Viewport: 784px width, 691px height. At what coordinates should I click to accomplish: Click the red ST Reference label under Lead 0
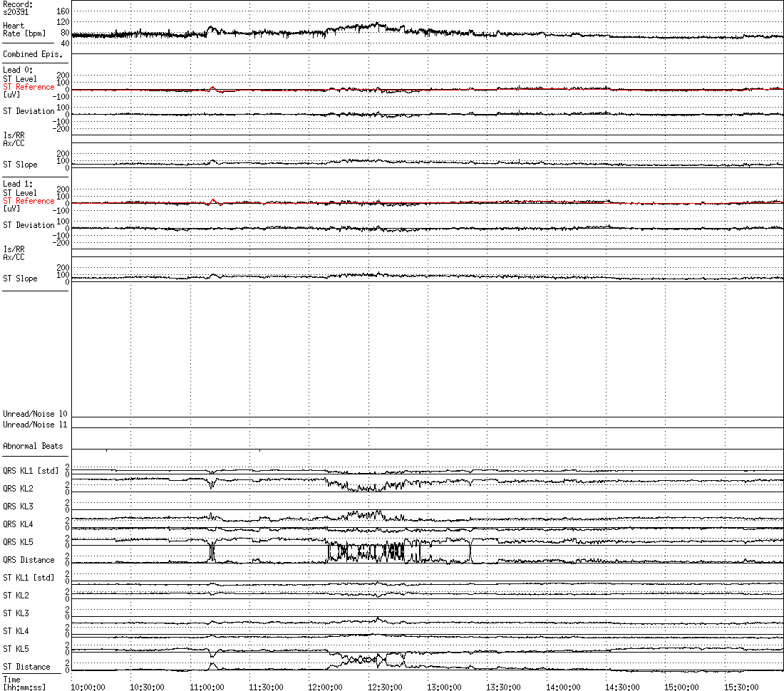click(29, 87)
